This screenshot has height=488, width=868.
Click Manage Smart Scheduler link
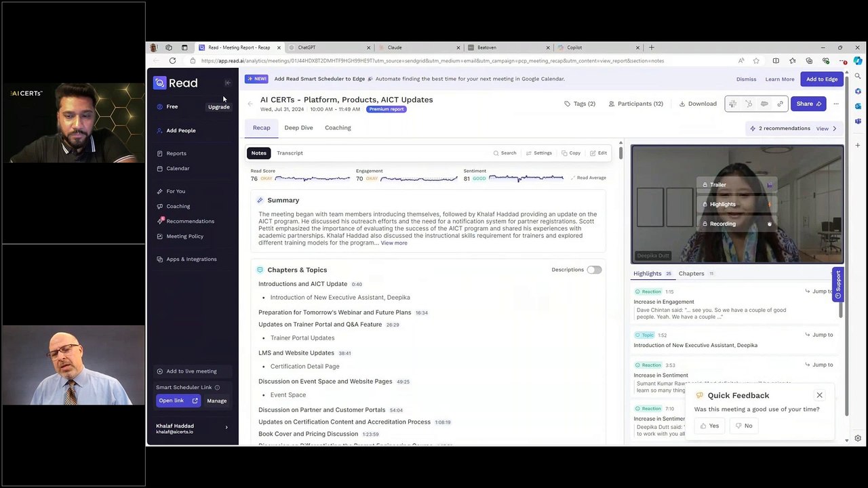(217, 401)
